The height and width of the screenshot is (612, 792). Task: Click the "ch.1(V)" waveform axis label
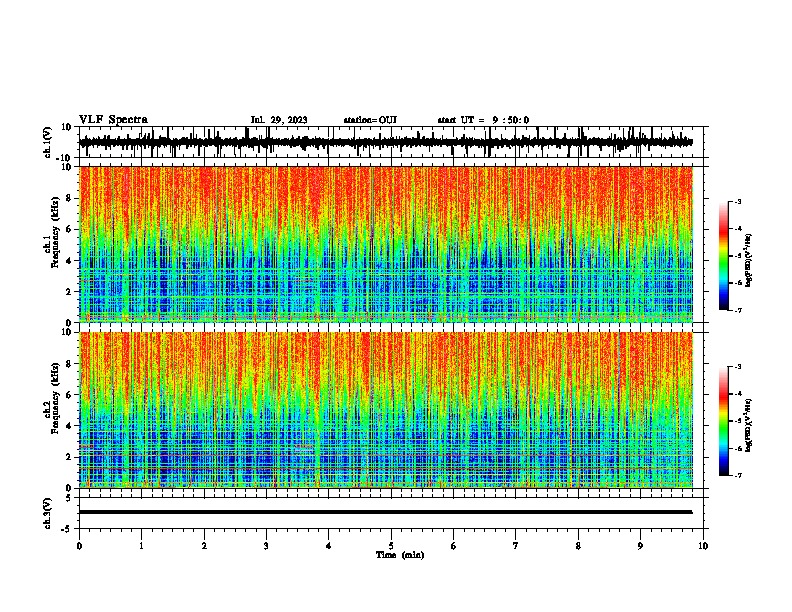(47, 142)
